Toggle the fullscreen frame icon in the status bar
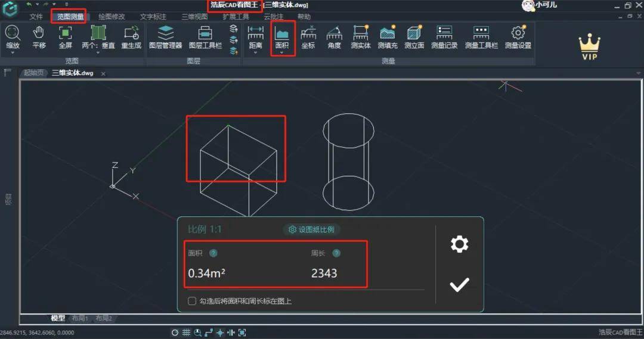Viewport: 644px width, 339px height. 242,332
